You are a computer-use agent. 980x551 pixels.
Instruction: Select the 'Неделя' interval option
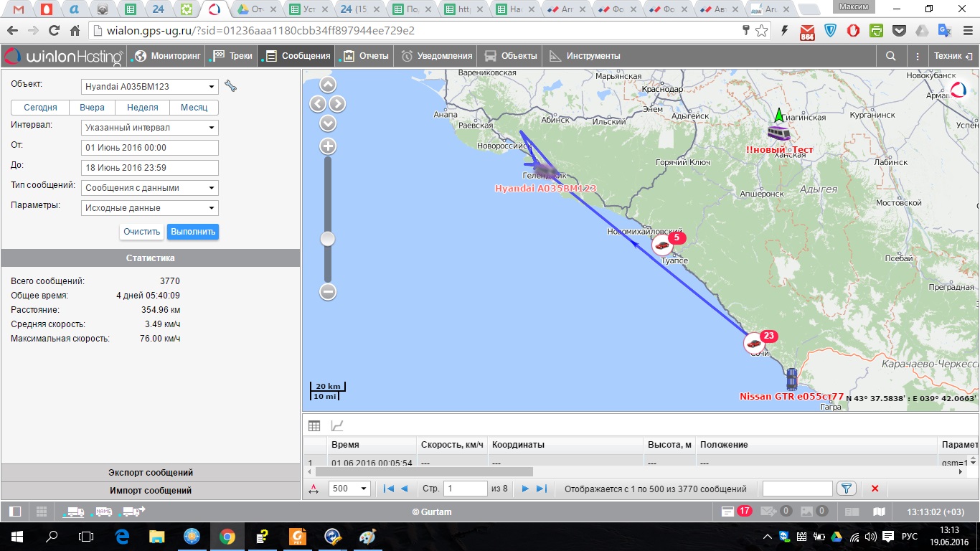(x=142, y=108)
